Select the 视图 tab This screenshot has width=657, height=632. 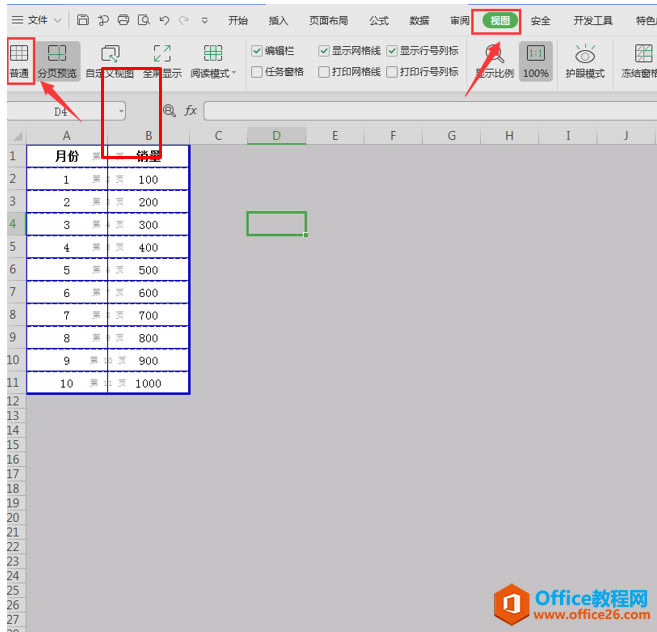(500, 21)
